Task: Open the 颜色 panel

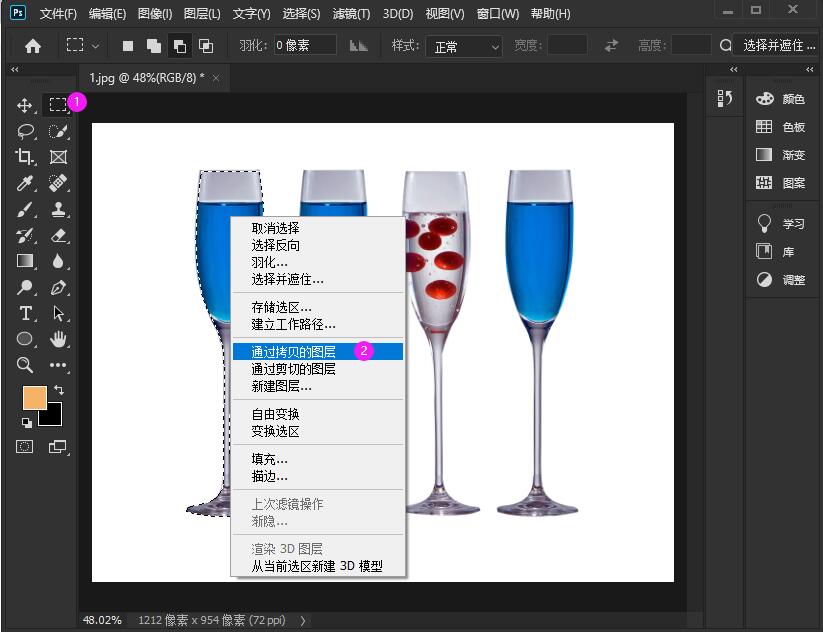Action: pos(780,99)
